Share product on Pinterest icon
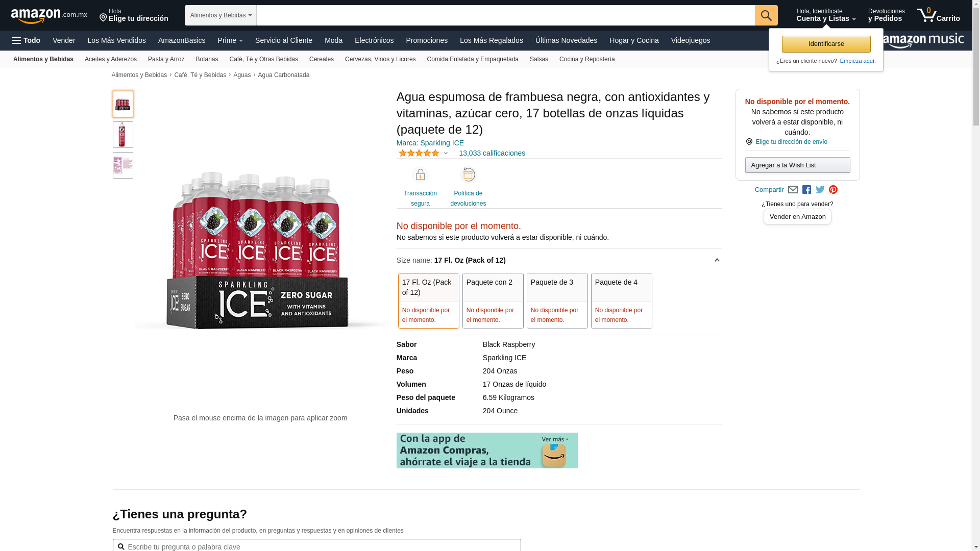 (833, 190)
